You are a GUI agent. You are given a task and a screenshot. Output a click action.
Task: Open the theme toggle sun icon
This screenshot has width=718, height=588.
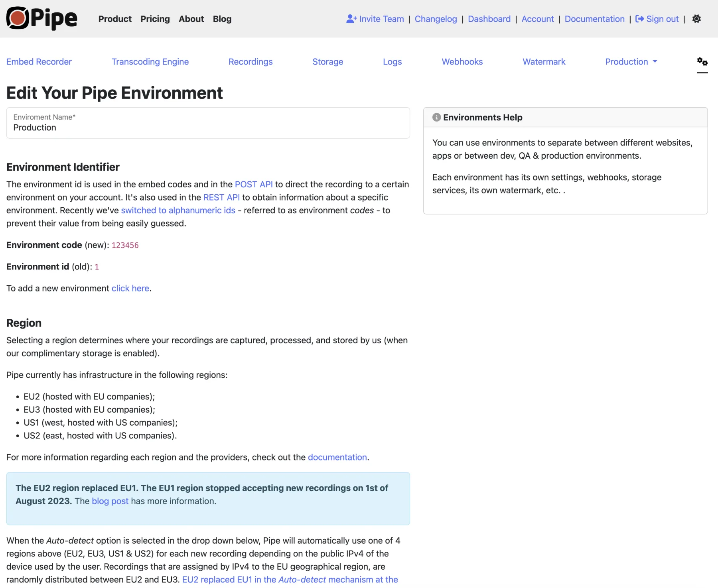pyautogui.click(x=696, y=19)
